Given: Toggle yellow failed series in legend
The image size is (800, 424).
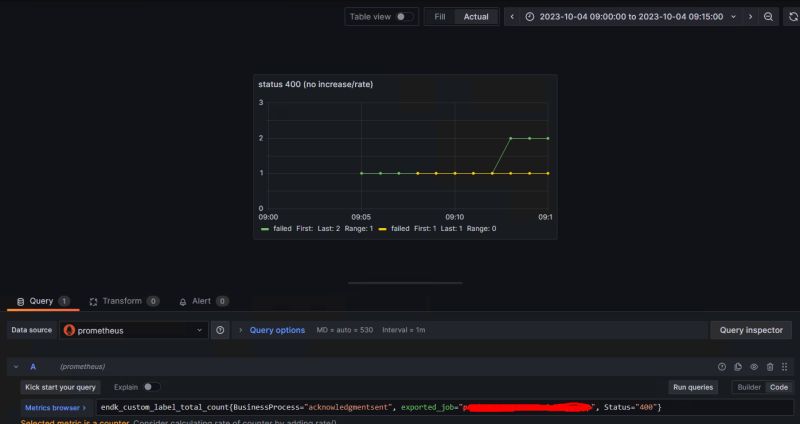Looking at the screenshot, I should [400, 229].
